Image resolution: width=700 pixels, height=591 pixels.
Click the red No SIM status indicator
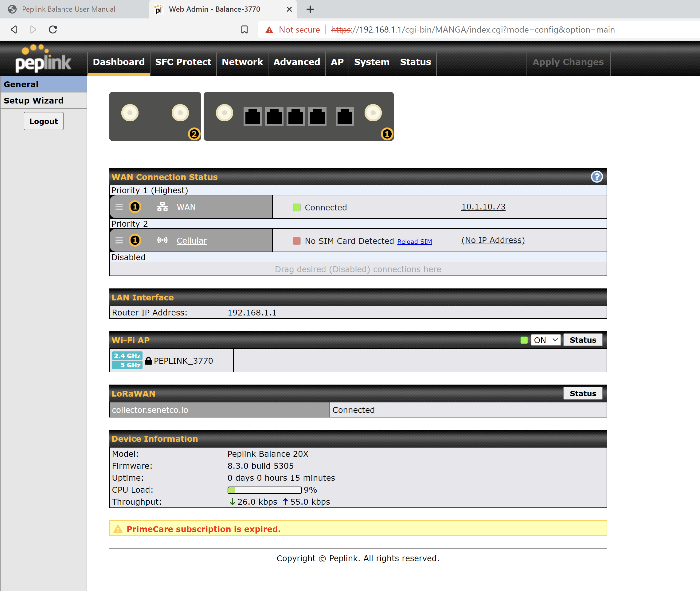[x=296, y=241]
